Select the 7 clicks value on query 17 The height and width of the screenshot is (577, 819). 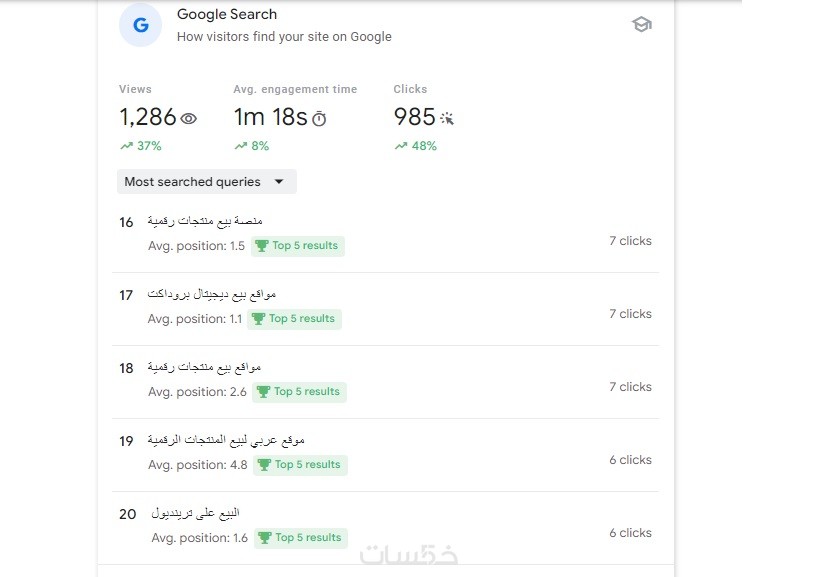(x=630, y=314)
